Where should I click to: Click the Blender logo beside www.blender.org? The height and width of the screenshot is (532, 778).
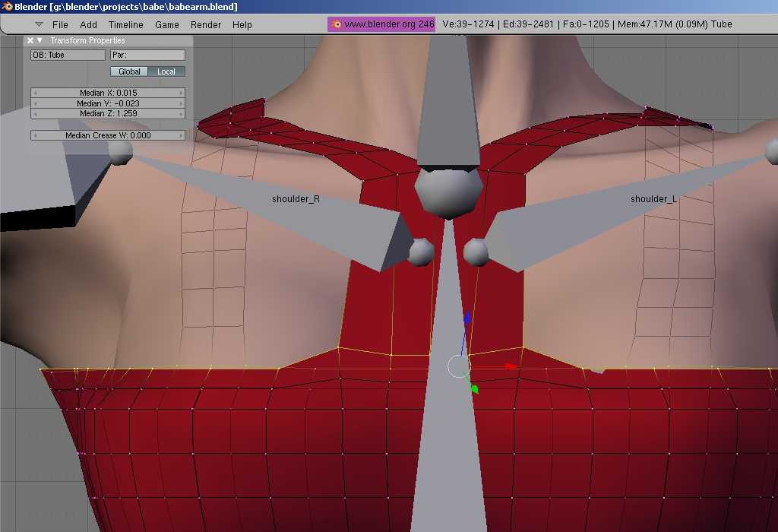pyautogui.click(x=336, y=24)
